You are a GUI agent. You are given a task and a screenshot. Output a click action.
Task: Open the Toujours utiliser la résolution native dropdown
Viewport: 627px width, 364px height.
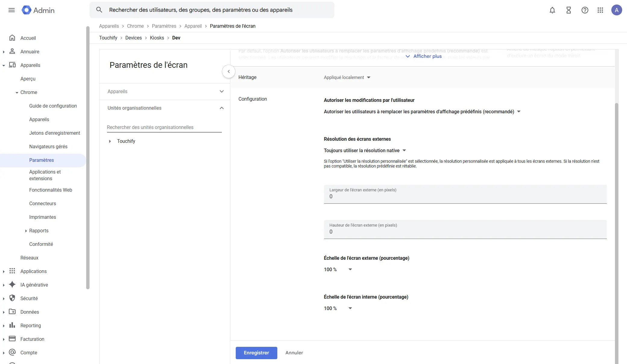click(364, 150)
